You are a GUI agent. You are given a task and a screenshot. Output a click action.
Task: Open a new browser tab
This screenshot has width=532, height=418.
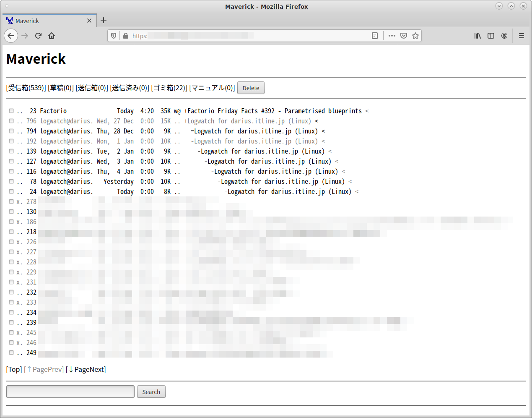pyautogui.click(x=104, y=20)
